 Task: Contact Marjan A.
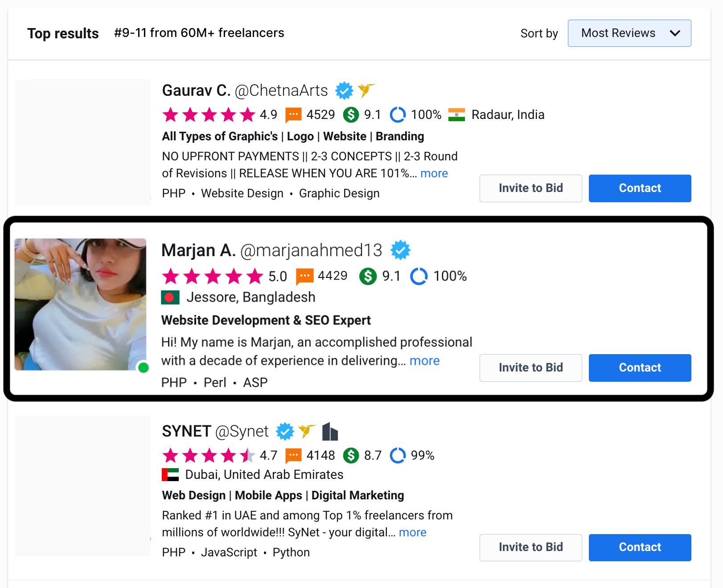pyautogui.click(x=640, y=367)
